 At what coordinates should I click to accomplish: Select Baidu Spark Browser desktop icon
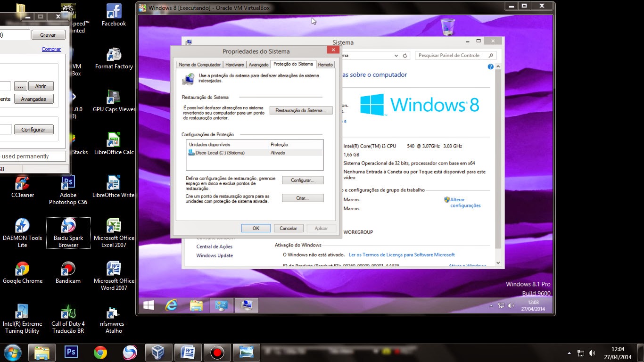pyautogui.click(x=68, y=233)
